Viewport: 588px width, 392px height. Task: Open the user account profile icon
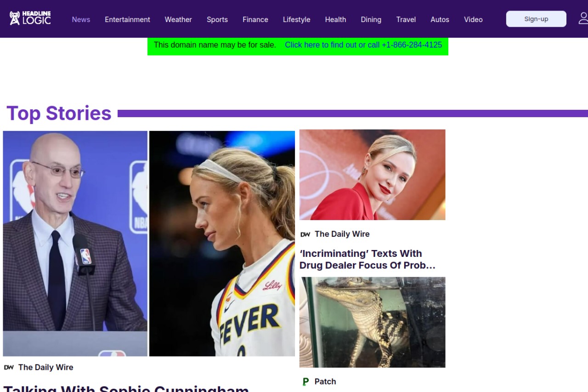click(x=583, y=18)
